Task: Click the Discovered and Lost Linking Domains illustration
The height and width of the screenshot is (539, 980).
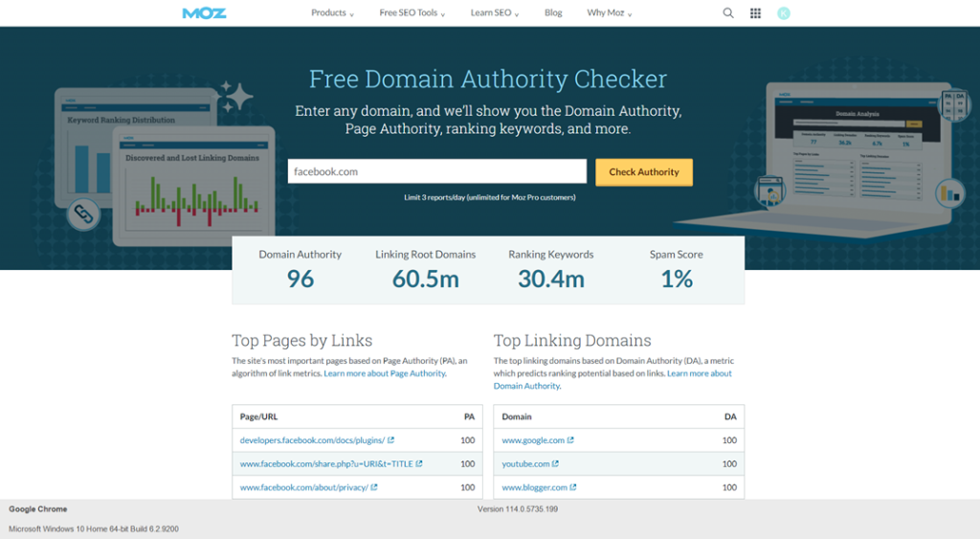Action: click(193, 186)
